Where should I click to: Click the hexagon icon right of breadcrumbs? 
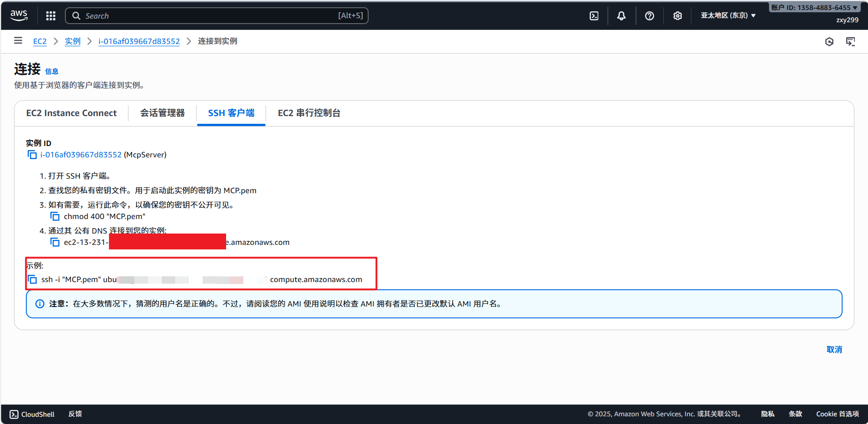coord(829,42)
